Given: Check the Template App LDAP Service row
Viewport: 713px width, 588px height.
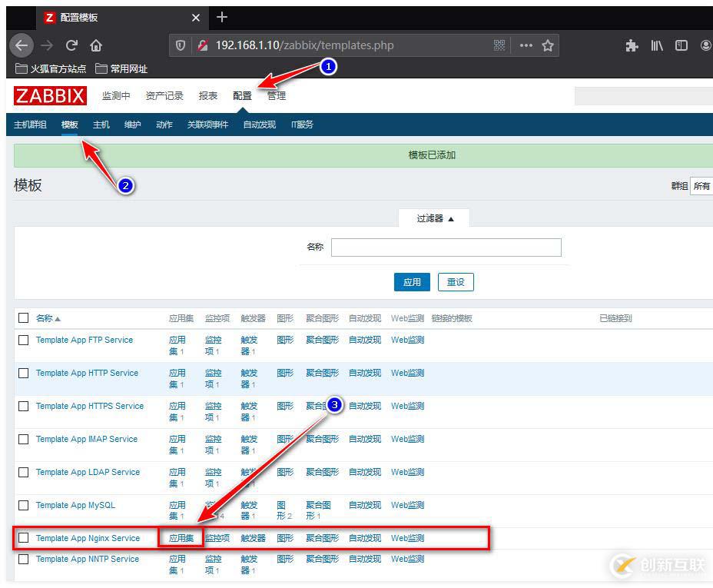Looking at the screenshot, I should [23, 472].
